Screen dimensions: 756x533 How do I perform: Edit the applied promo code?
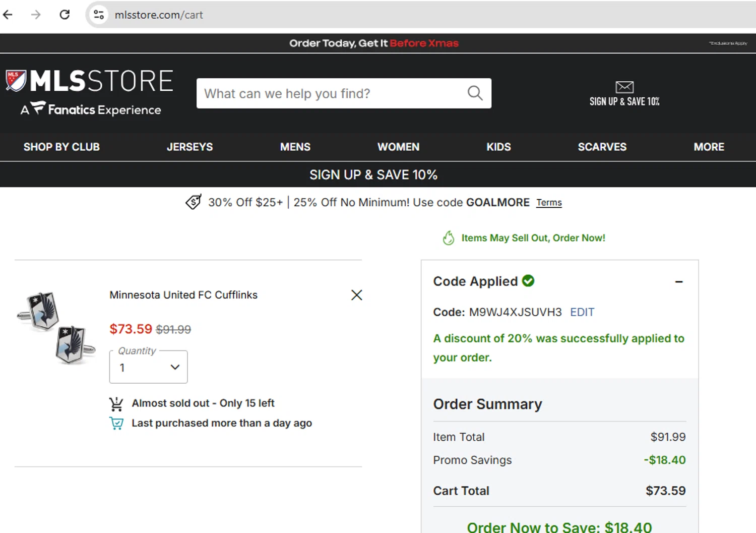[582, 312]
